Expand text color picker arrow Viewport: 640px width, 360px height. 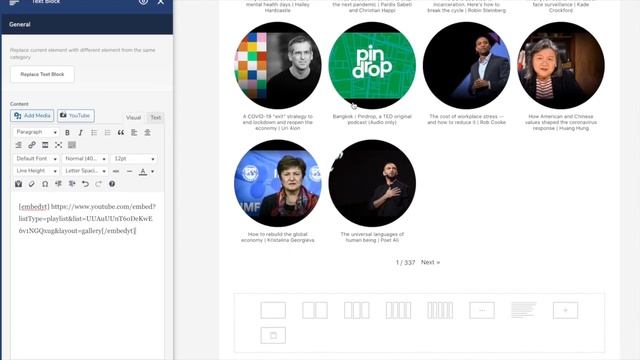[153, 171]
